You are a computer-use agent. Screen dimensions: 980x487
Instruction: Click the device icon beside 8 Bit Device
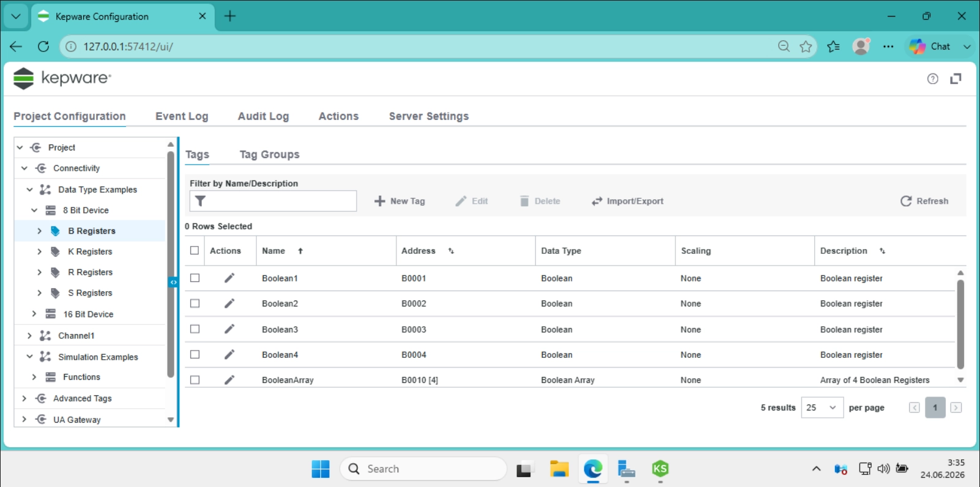pyautogui.click(x=51, y=210)
